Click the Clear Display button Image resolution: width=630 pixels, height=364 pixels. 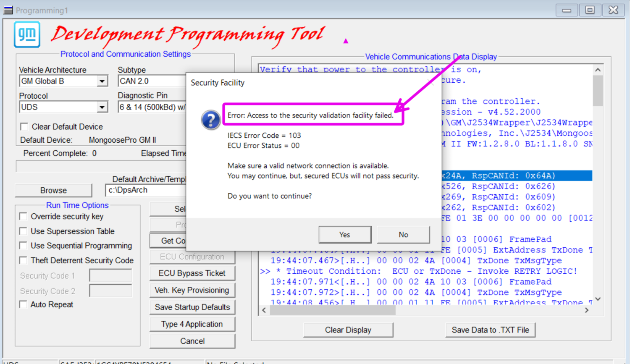[x=348, y=330]
